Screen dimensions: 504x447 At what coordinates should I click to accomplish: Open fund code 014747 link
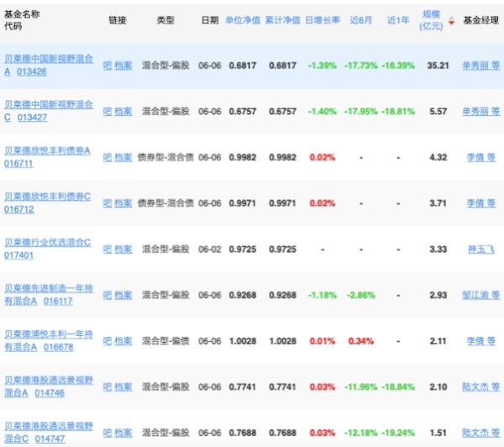click(50, 439)
